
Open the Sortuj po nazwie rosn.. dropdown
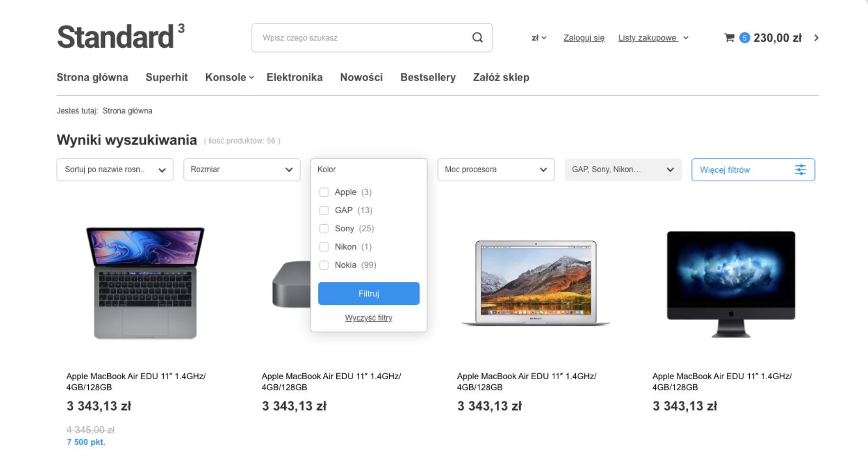point(115,170)
